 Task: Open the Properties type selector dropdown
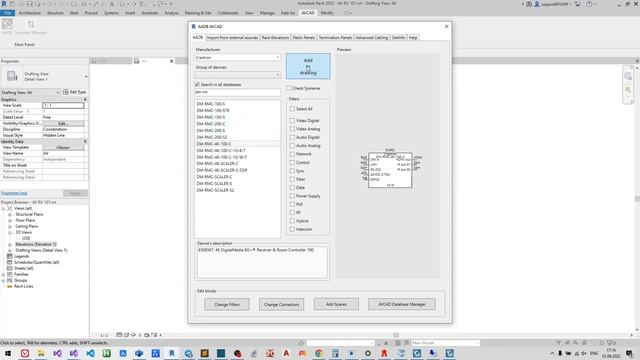86,76
